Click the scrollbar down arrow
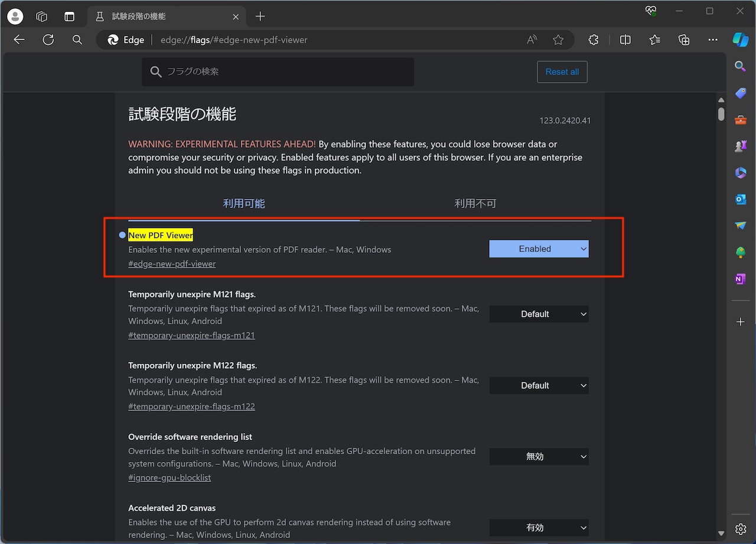 (721, 533)
